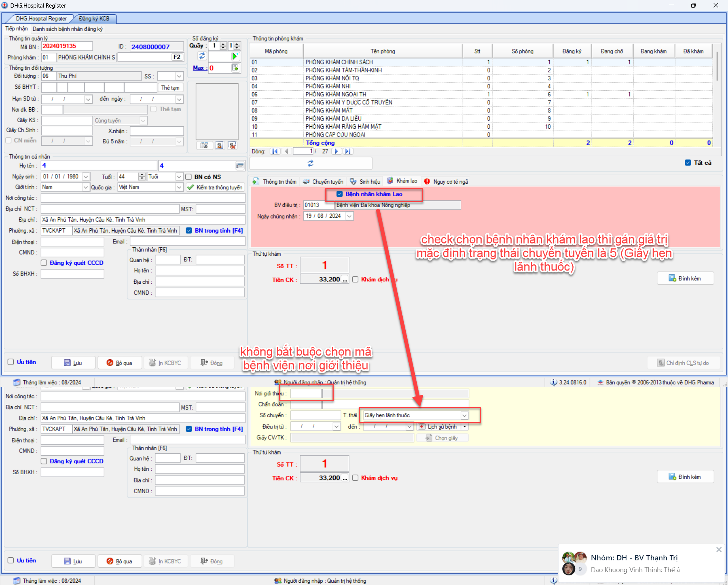Enable Đăng ký quét CCCD checkbox

(x=44, y=263)
